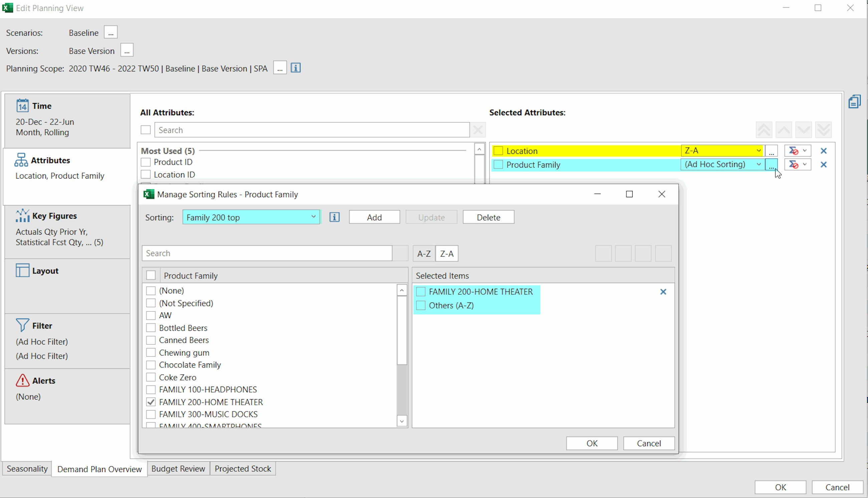
Task: Check the Product ID checkbox
Action: [146, 162]
